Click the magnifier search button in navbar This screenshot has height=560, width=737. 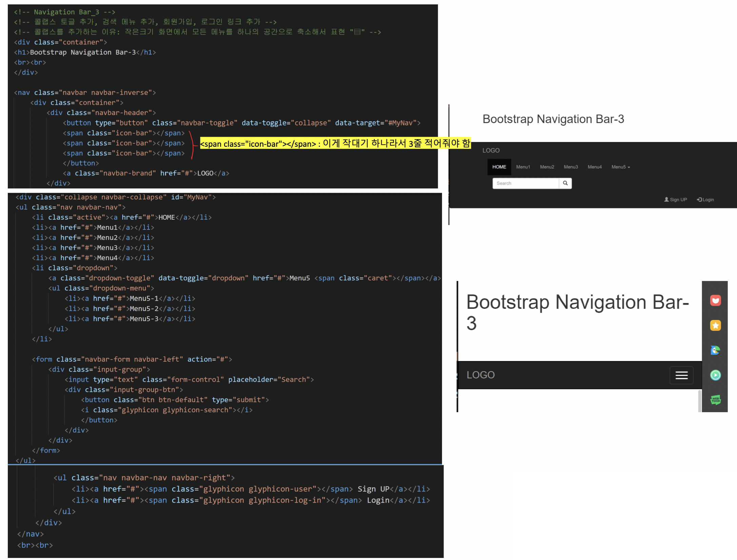(565, 183)
